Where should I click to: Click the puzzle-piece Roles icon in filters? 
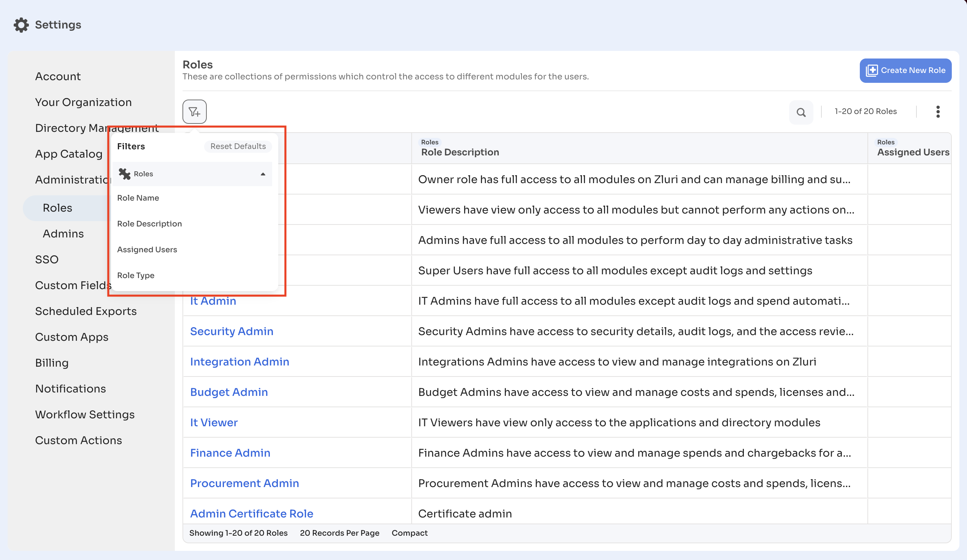[124, 174]
